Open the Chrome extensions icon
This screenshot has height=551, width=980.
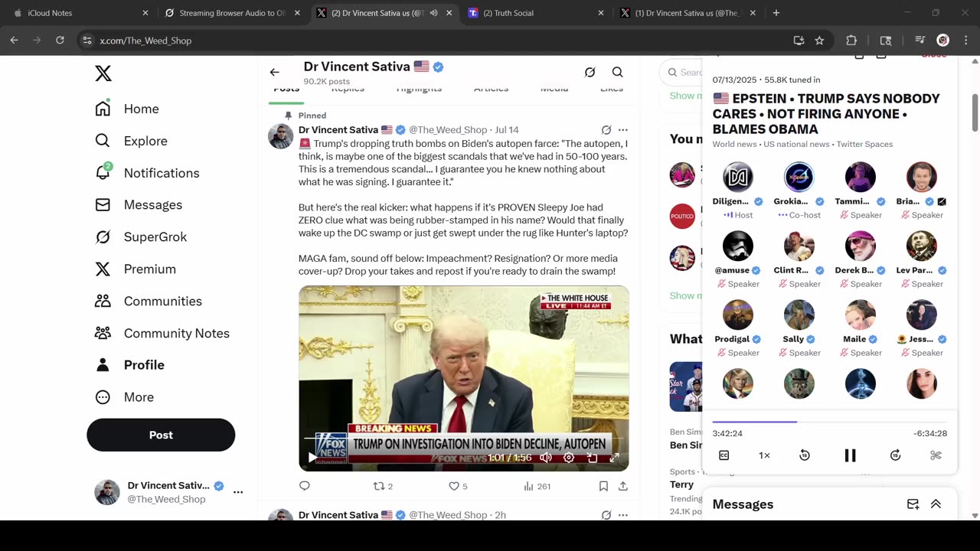coord(851,41)
